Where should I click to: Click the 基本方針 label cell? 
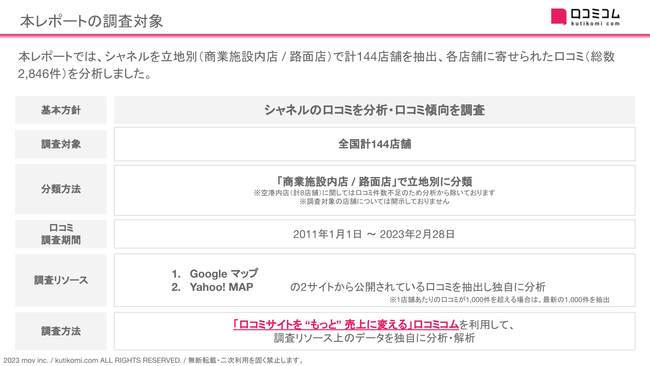(x=61, y=110)
